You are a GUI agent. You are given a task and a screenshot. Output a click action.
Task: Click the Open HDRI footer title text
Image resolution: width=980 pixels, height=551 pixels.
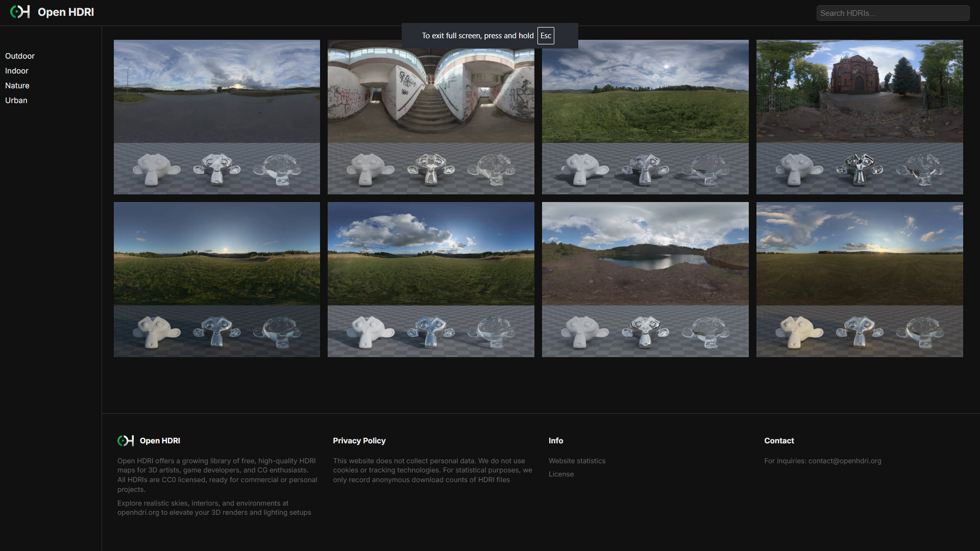(160, 441)
